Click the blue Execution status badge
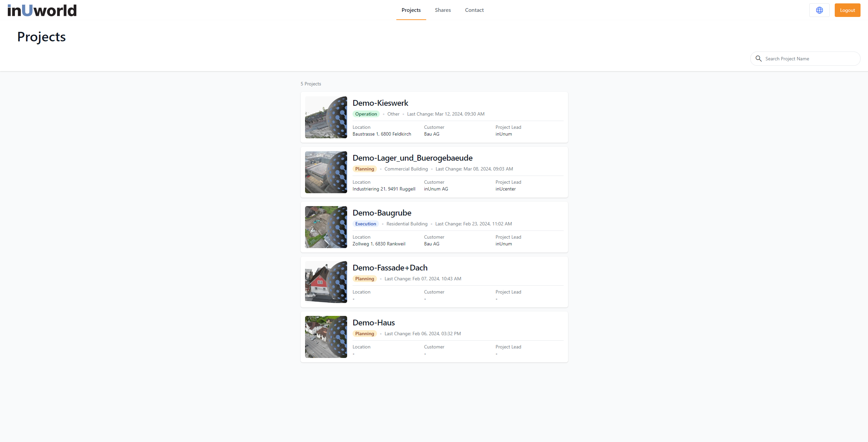Viewport: 868px width, 442px height. (x=365, y=224)
